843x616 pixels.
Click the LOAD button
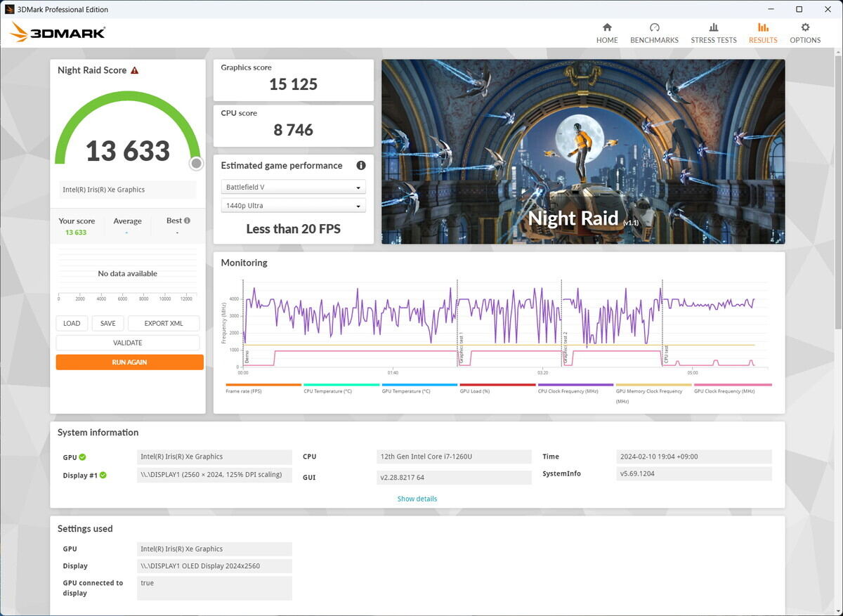click(72, 323)
